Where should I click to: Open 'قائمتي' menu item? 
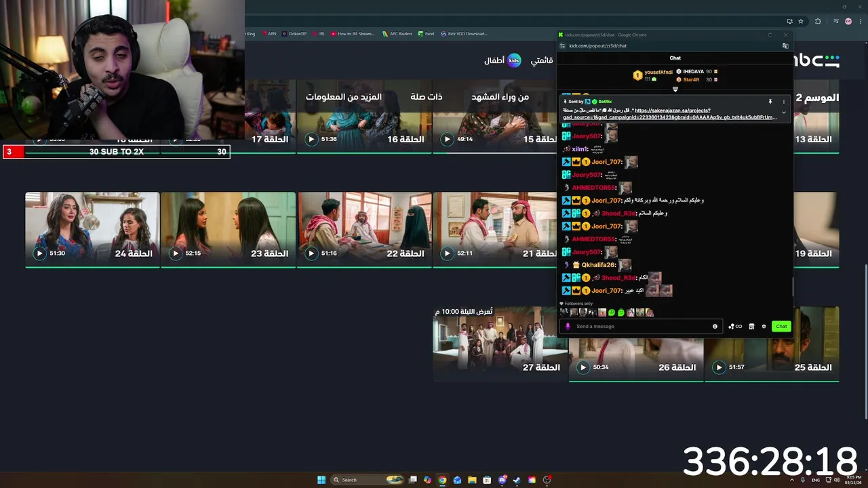pos(541,60)
